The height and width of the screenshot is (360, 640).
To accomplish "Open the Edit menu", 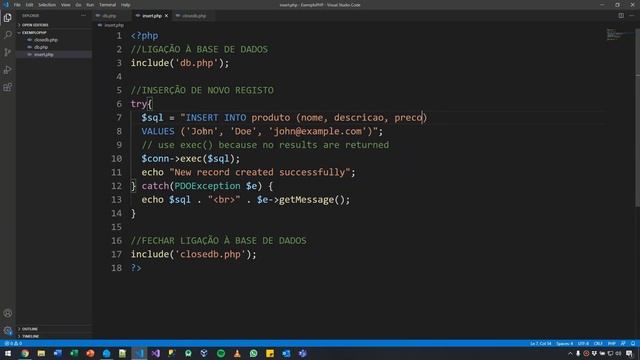I will pyautogui.click(x=29, y=5).
